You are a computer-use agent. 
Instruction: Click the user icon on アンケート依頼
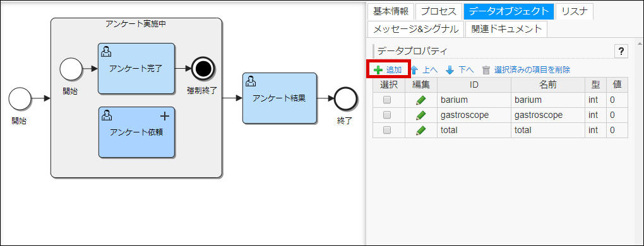click(107, 115)
